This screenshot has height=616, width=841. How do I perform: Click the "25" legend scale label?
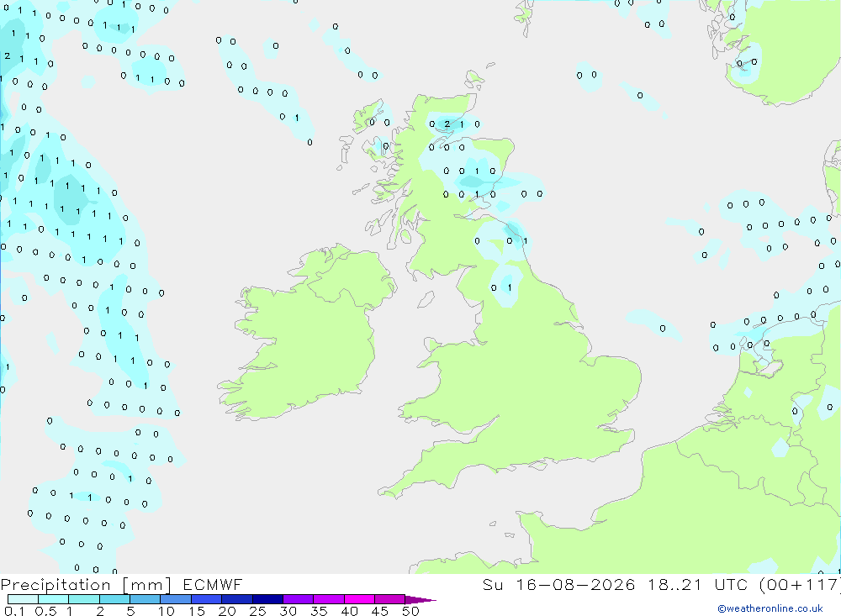[258, 611]
